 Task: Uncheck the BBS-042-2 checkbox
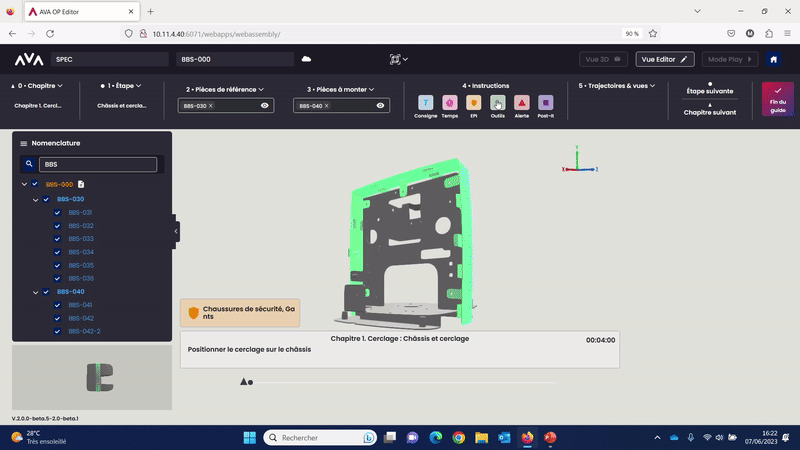[x=57, y=331]
